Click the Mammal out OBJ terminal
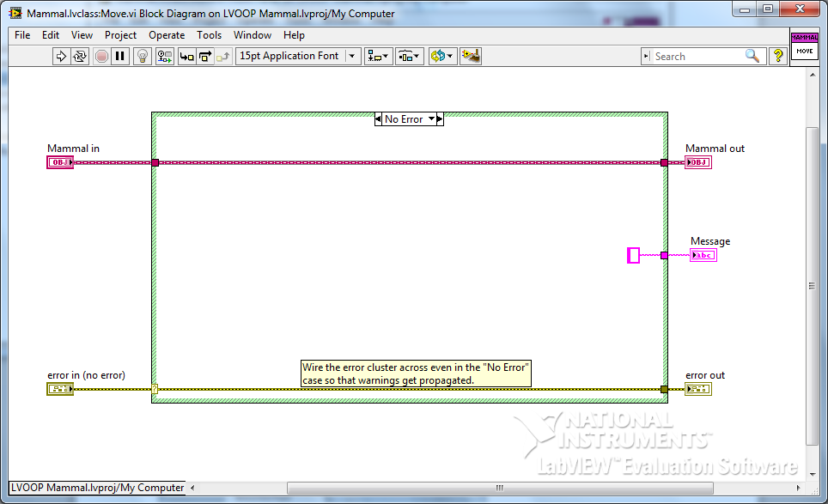The height and width of the screenshot is (504, 828). point(698,161)
